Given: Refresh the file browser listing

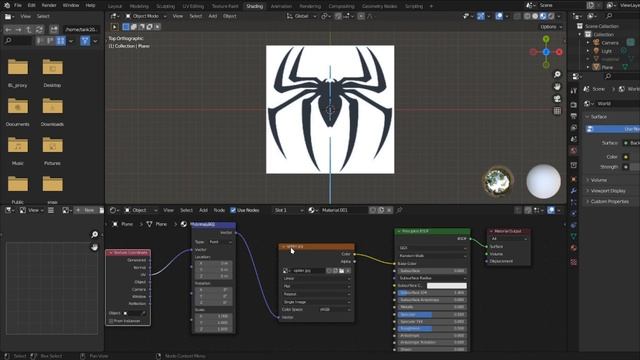Looking at the screenshot, I should 39,29.
